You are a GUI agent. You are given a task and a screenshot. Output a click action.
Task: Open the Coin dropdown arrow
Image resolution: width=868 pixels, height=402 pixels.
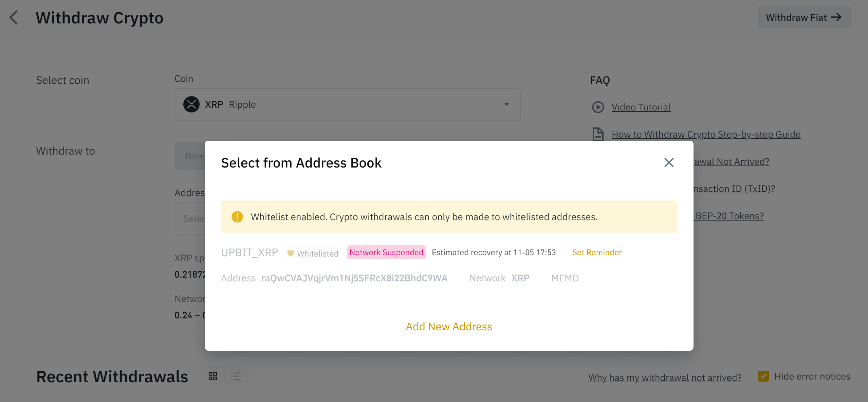[x=506, y=104]
